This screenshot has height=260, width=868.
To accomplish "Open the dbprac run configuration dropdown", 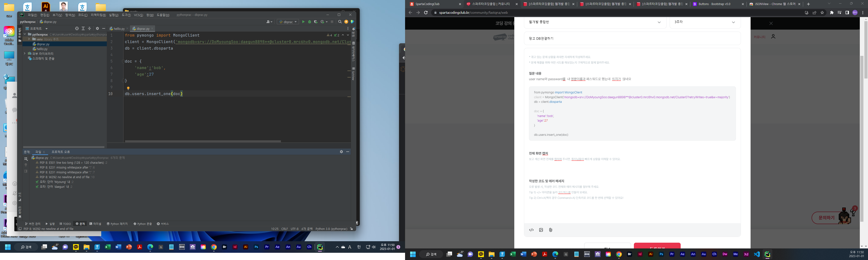I will click(288, 22).
